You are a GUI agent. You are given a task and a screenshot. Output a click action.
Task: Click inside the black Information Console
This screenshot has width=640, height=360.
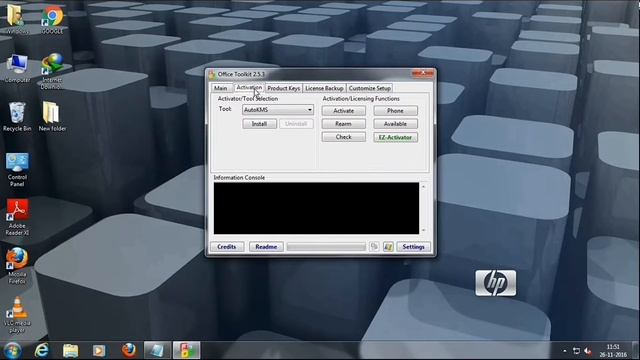[316, 208]
